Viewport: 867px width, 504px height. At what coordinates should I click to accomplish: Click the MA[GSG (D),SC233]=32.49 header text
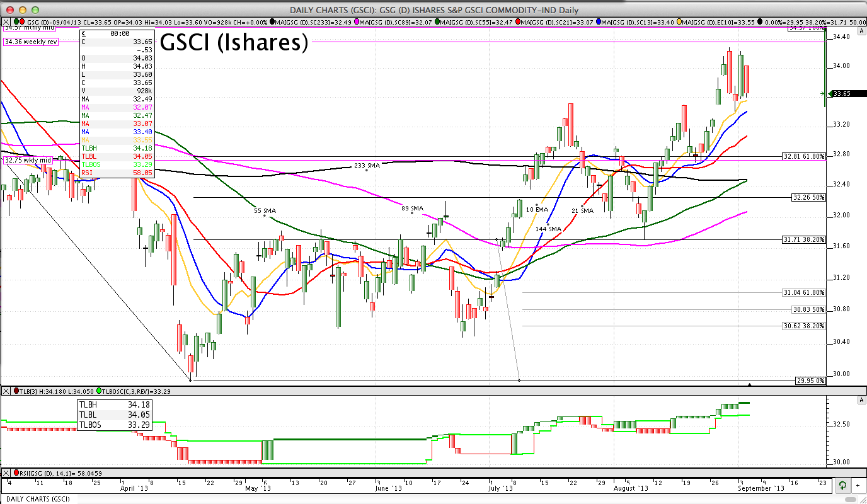pos(313,21)
